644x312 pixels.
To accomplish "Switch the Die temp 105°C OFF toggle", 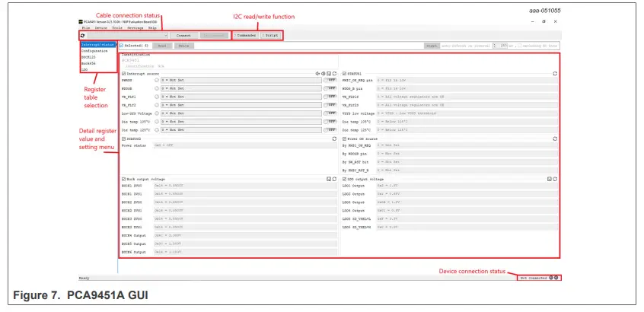I will click(330, 122).
